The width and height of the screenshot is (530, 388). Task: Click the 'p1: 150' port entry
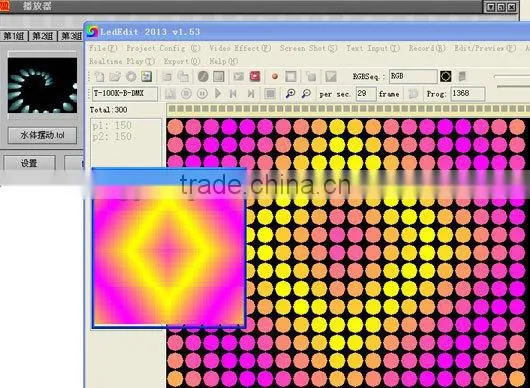coord(112,125)
